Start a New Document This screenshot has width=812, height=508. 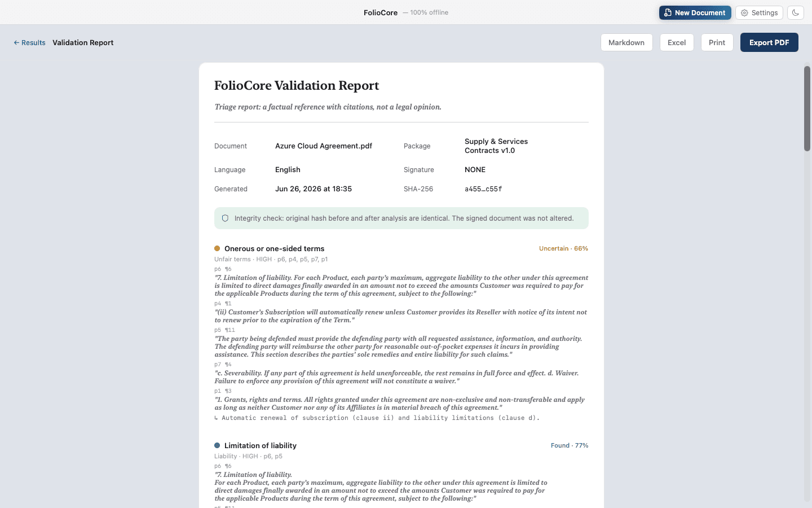coord(695,12)
